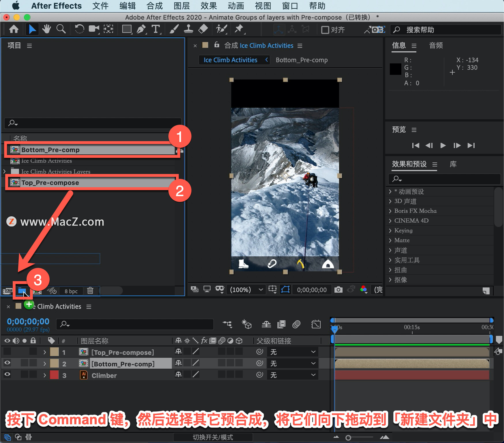This screenshot has width=504, height=443.
Task: Click the Show Channel color icon
Action: coord(364,289)
